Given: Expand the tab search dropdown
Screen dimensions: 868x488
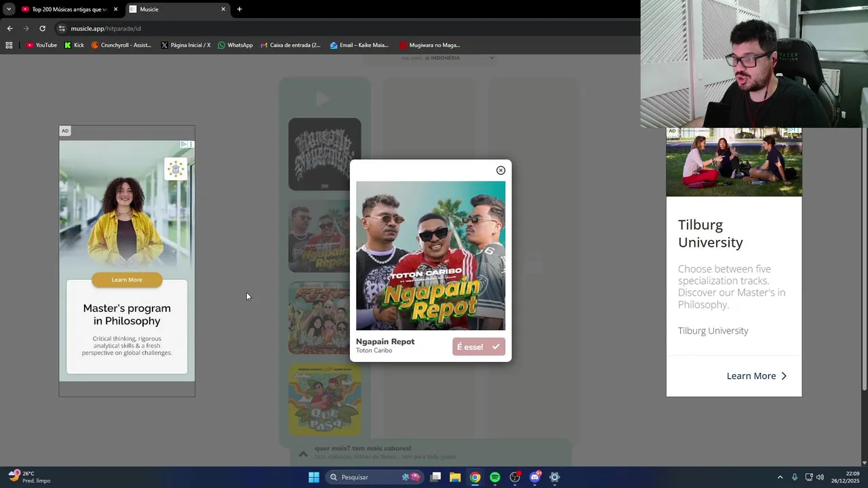Looking at the screenshot, I should [8, 9].
